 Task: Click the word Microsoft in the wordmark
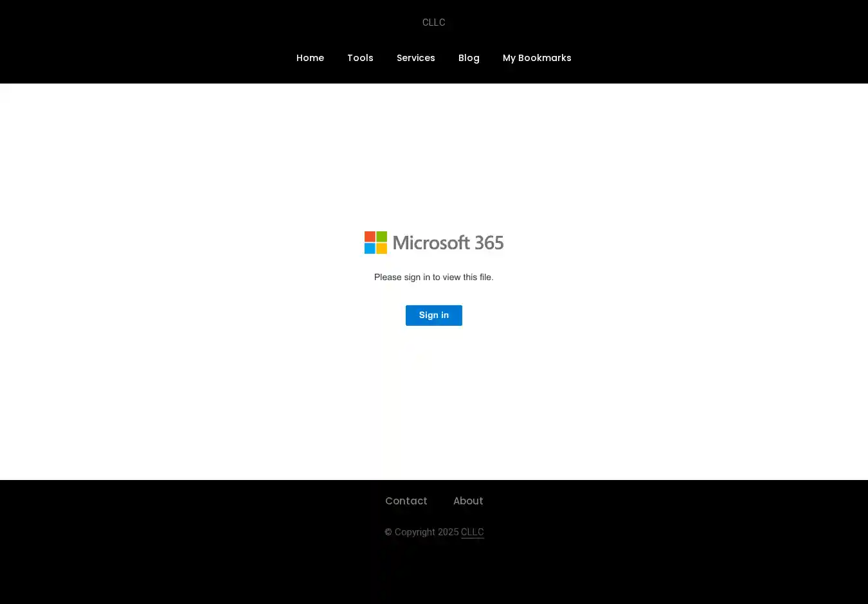tap(431, 243)
